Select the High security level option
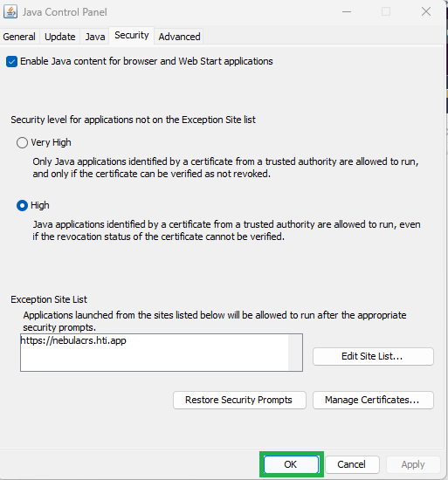The image size is (448, 480). tap(22, 205)
